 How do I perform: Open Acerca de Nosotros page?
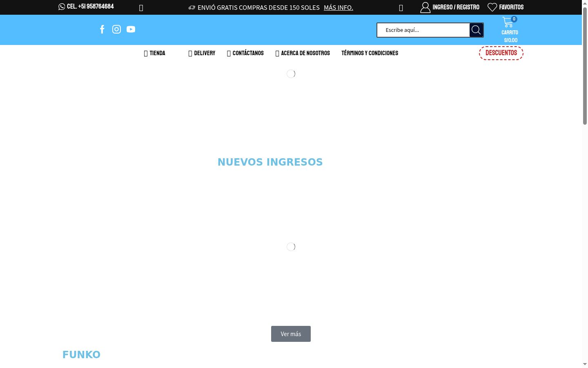[303, 53]
